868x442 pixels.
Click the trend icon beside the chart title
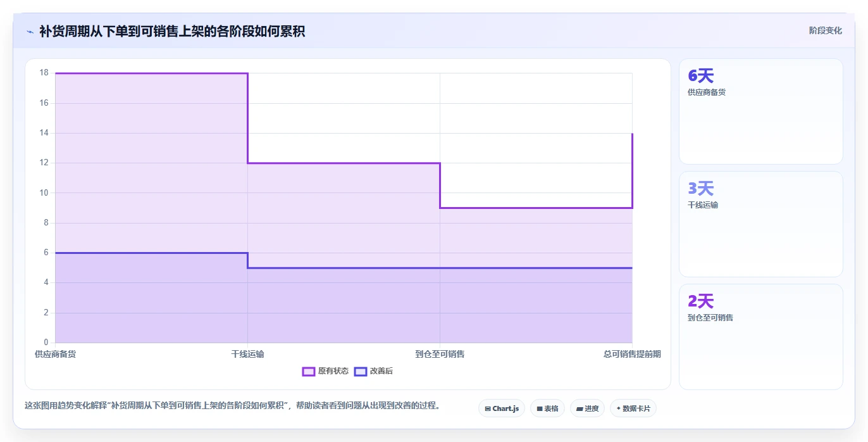pyautogui.click(x=30, y=31)
